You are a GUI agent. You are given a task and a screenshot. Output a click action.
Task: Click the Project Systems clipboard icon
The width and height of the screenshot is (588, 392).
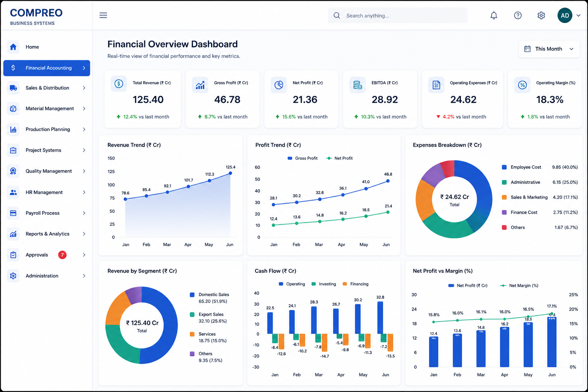click(x=13, y=150)
